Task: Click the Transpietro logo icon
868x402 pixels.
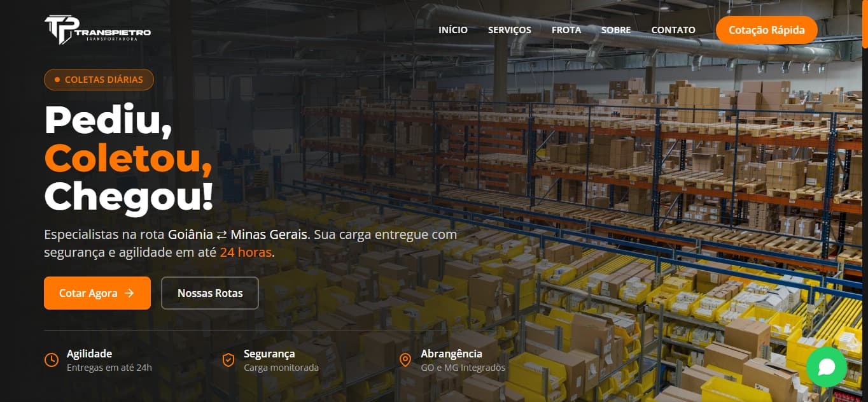Action: [x=60, y=30]
